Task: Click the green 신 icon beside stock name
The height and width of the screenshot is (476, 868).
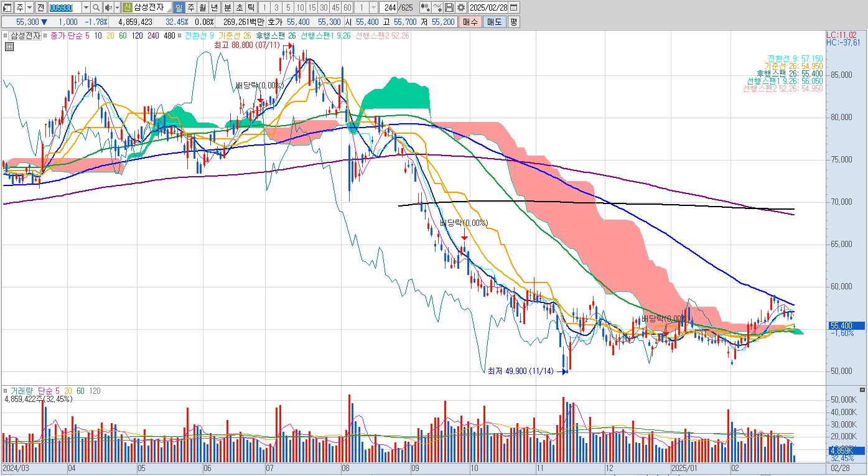Action: click(x=127, y=7)
